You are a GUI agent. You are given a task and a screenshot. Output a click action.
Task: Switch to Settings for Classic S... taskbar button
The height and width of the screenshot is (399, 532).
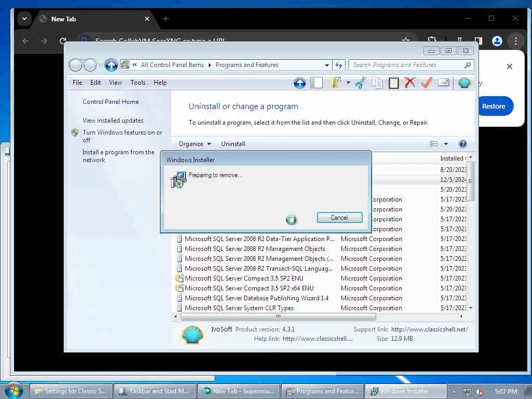[x=71, y=392]
